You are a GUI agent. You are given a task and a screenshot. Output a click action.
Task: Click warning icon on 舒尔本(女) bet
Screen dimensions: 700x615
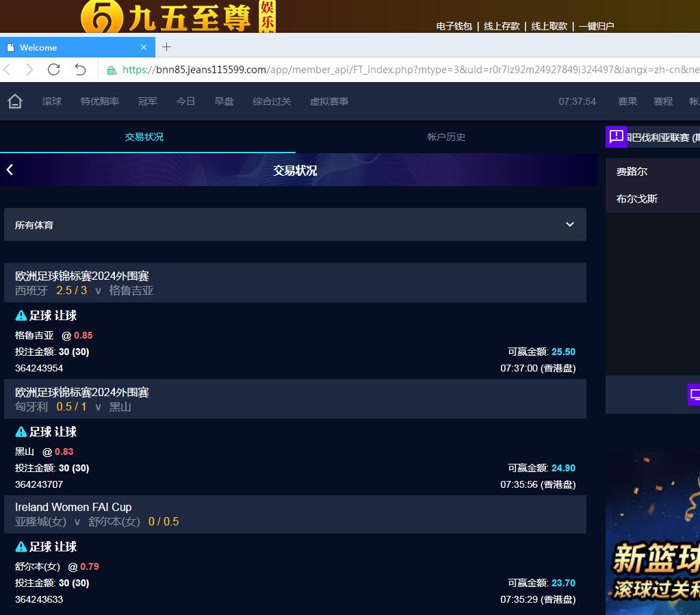(21, 547)
